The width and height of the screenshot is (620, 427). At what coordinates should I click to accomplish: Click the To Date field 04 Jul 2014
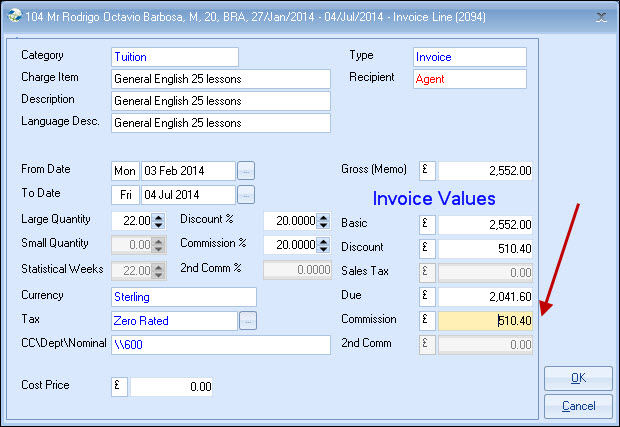(189, 195)
